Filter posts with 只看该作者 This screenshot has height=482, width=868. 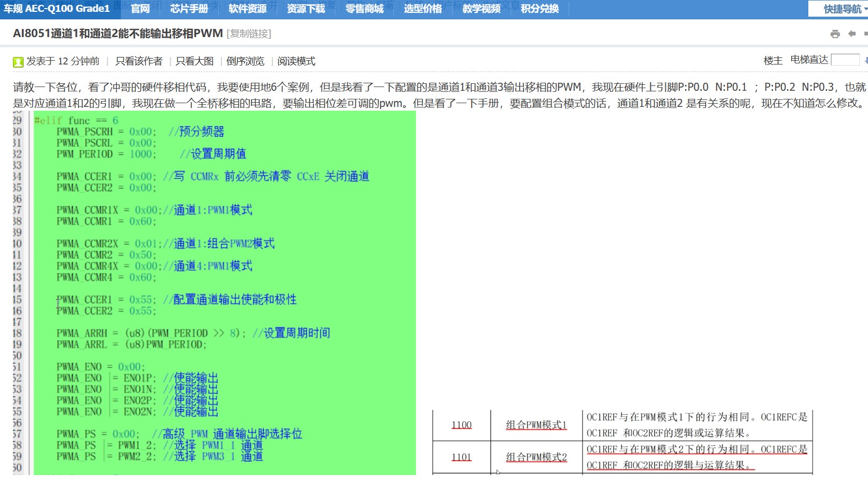139,61
